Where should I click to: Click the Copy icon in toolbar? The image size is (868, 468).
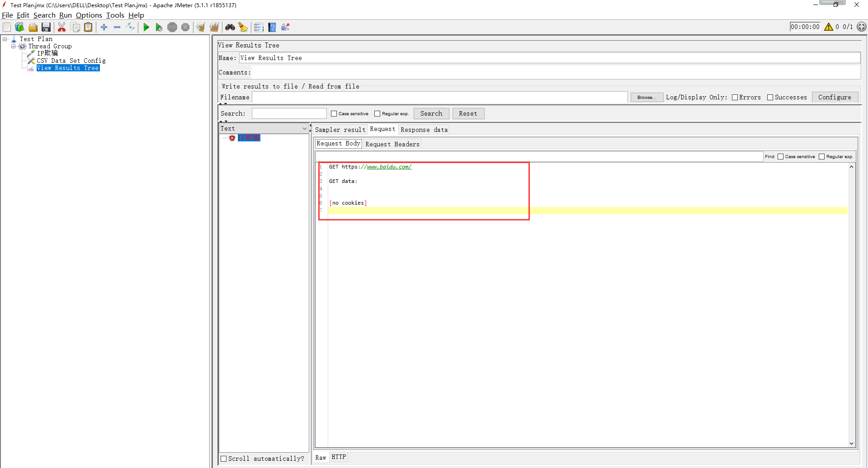75,27
